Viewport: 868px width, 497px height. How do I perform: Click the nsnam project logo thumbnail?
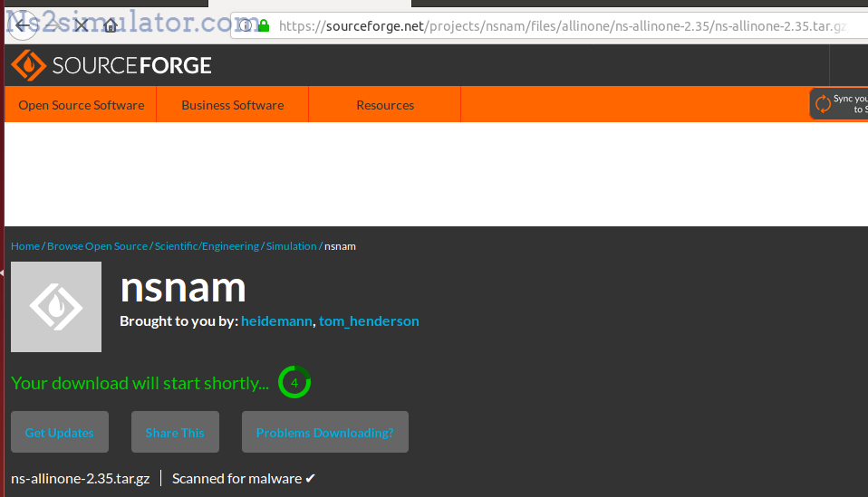[x=56, y=307]
